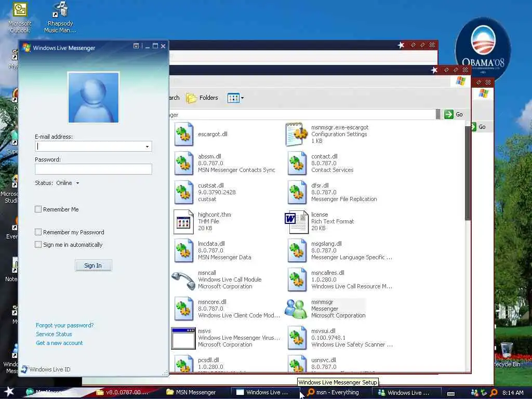Click the Sign In button
This screenshot has width=532, height=399.
pos(93,265)
